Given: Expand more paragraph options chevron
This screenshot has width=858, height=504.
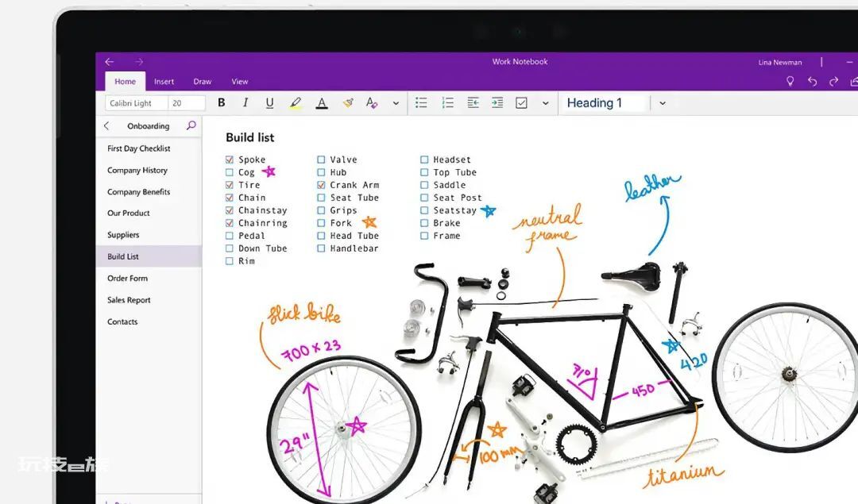Looking at the screenshot, I should click(546, 103).
